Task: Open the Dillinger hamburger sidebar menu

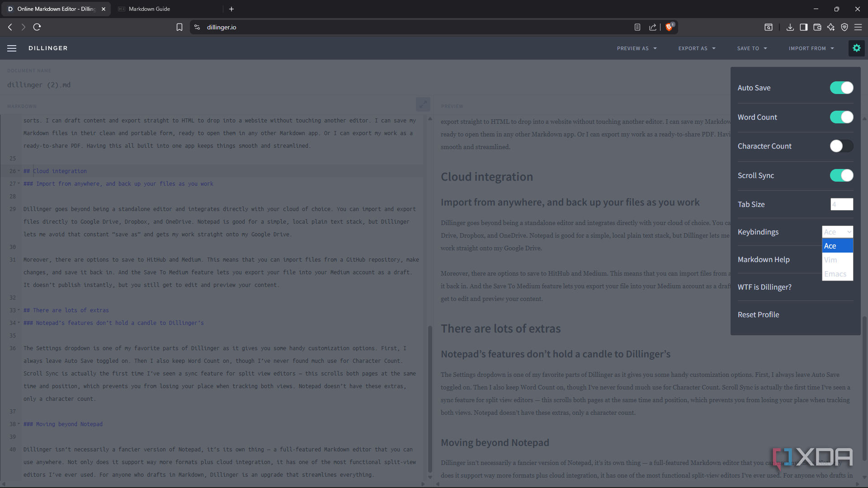Action: (12, 48)
